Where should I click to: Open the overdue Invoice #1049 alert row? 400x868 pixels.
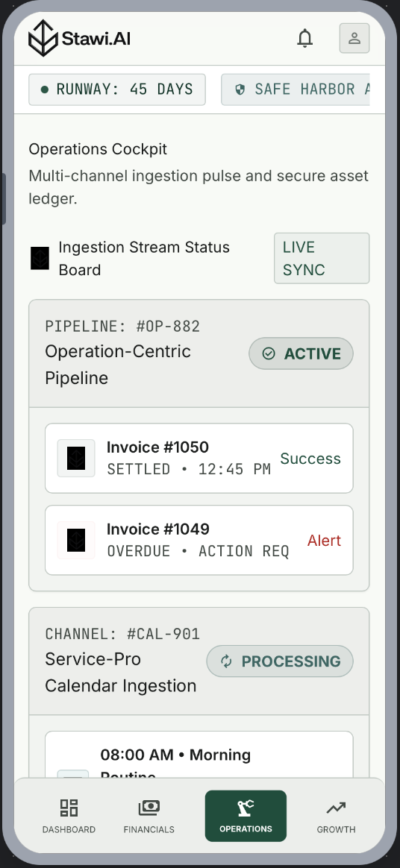pyautogui.click(x=199, y=541)
